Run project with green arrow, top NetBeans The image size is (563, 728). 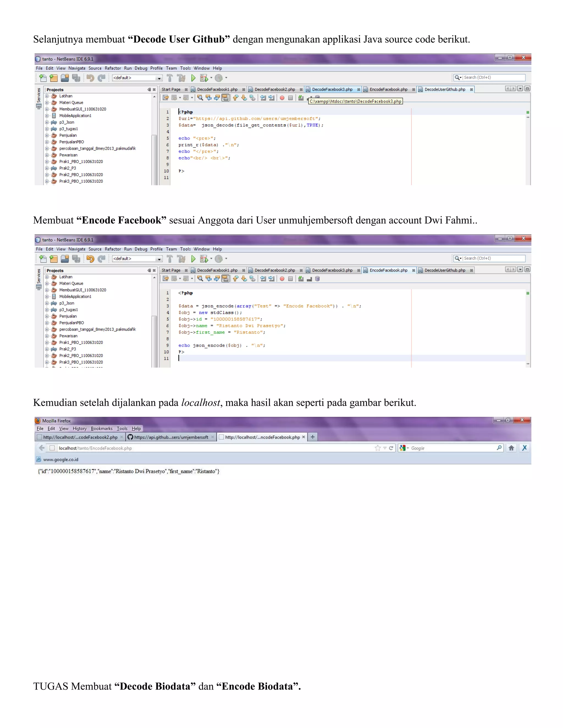(193, 78)
